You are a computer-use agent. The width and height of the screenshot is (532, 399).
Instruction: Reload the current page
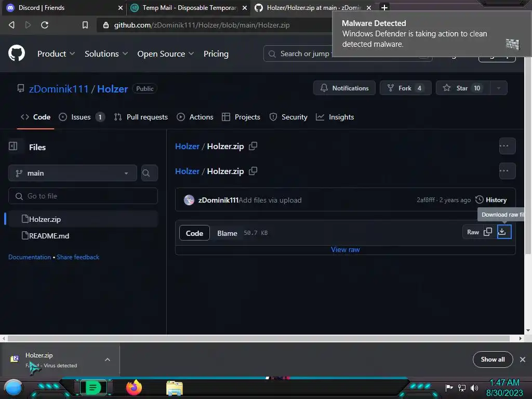[x=45, y=25]
